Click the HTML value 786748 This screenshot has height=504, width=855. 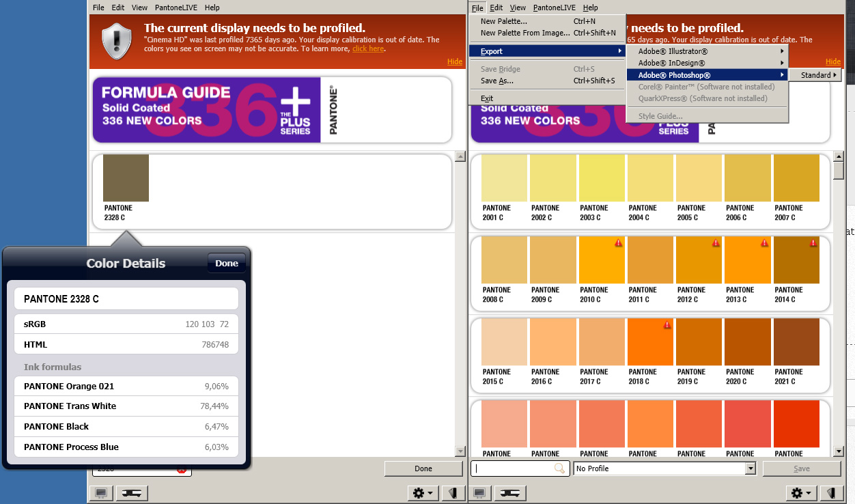tap(215, 345)
